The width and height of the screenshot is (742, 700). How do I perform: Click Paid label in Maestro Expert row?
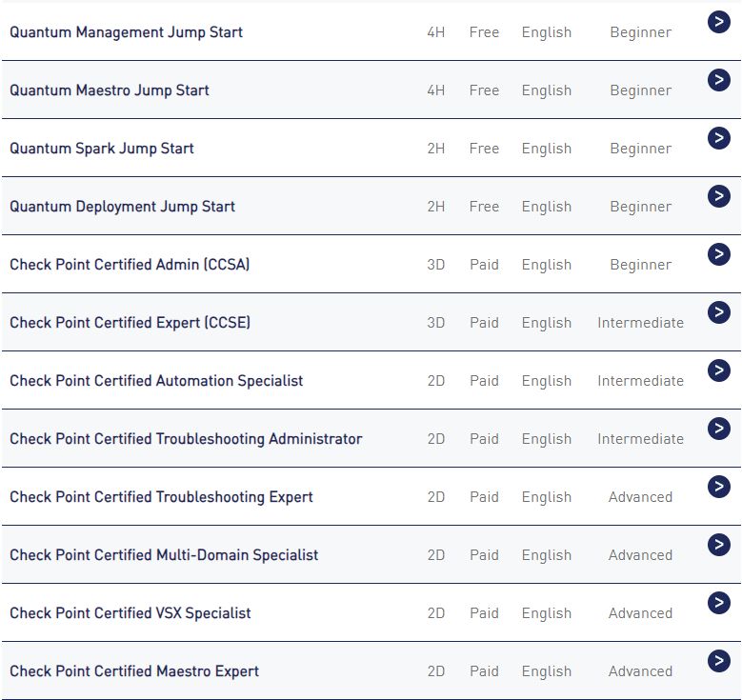coord(484,671)
